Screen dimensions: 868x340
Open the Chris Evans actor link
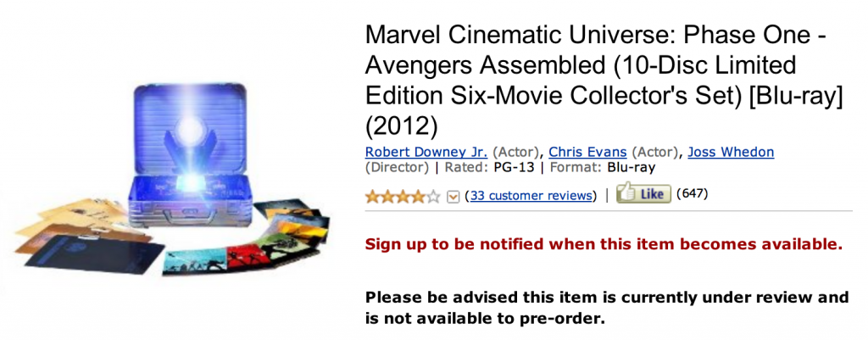pos(587,152)
